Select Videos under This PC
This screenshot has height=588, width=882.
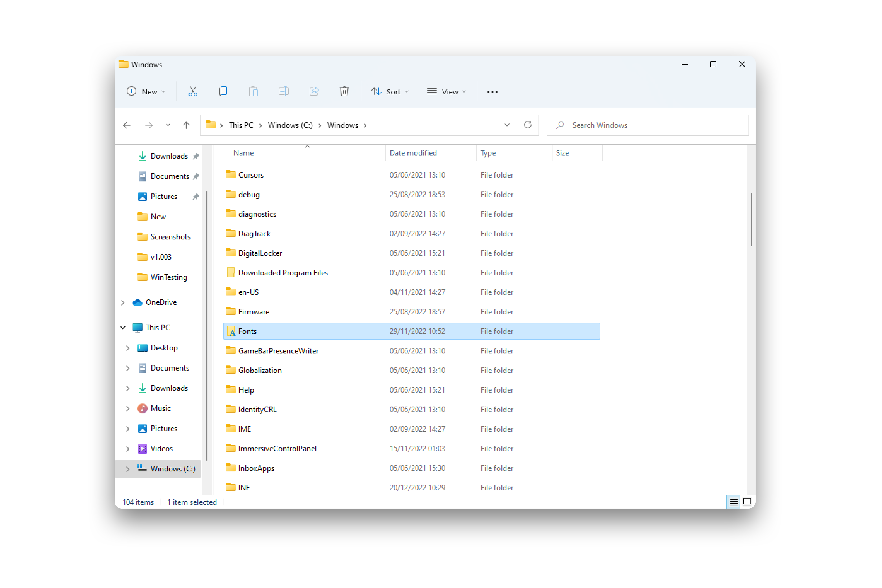tap(162, 449)
